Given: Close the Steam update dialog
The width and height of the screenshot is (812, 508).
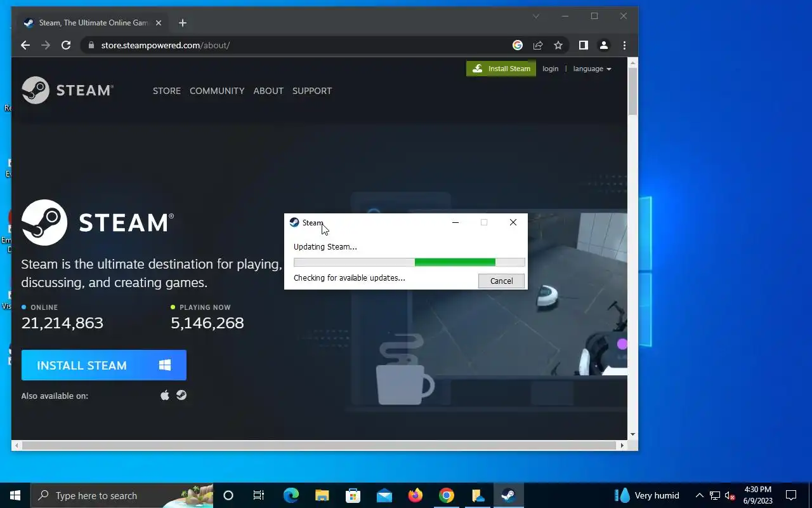Looking at the screenshot, I should [x=513, y=222].
